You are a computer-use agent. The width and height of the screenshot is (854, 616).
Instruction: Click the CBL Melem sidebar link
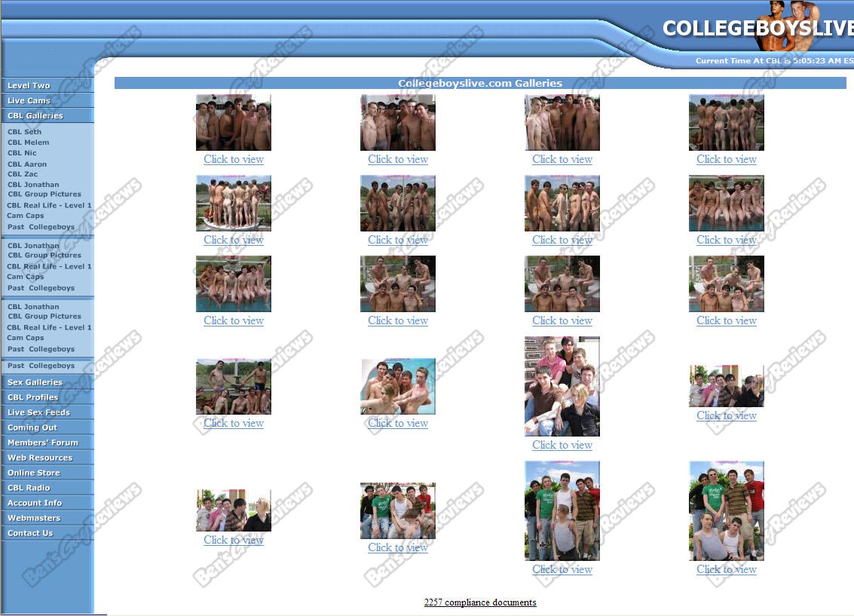pyautogui.click(x=29, y=143)
